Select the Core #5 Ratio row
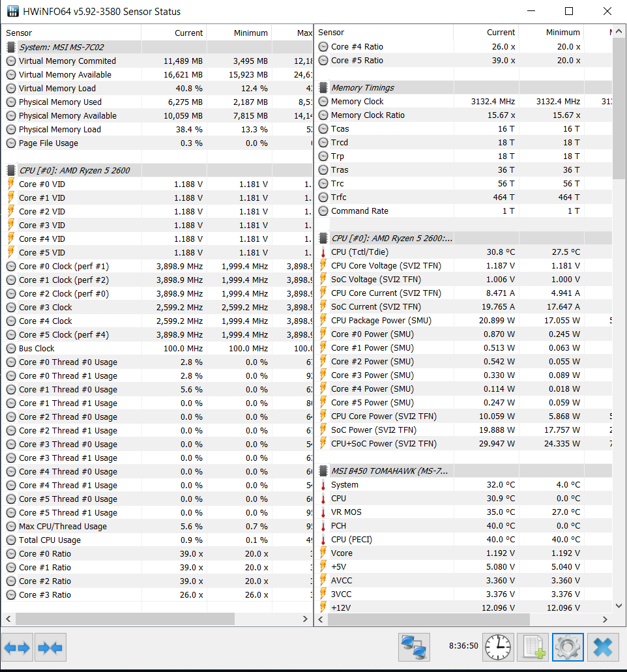The height and width of the screenshot is (672, 627). pos(463,61)
